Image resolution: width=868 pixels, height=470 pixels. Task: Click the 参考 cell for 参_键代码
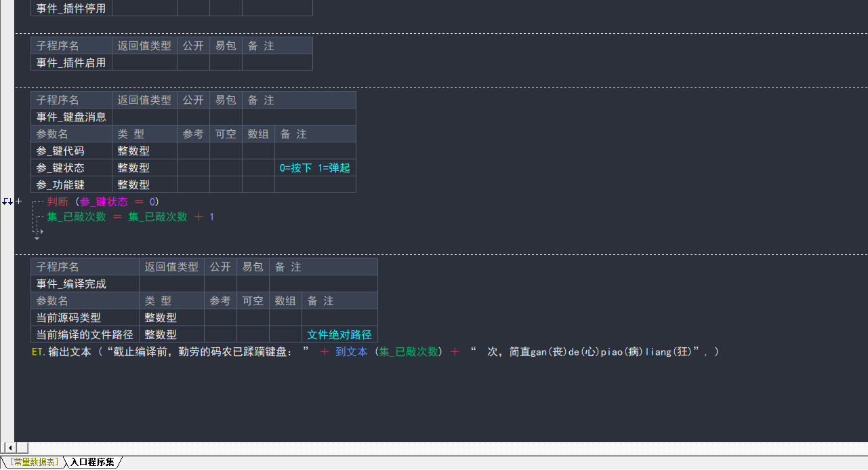pyautogui.click(x=193, y=151)
